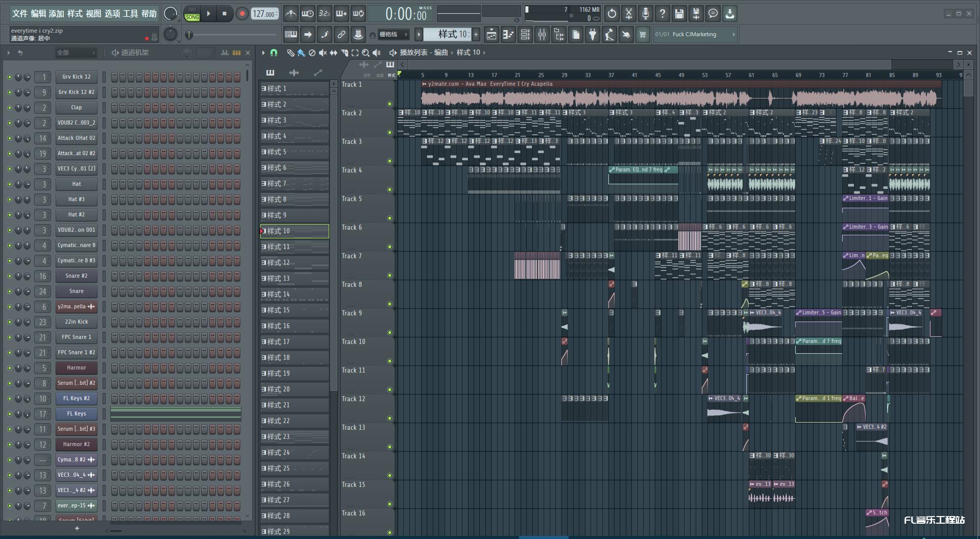Open the channel rack menu arrow
Image resolution: width=980 pixels, height=539 pixels.
point(9,53)
